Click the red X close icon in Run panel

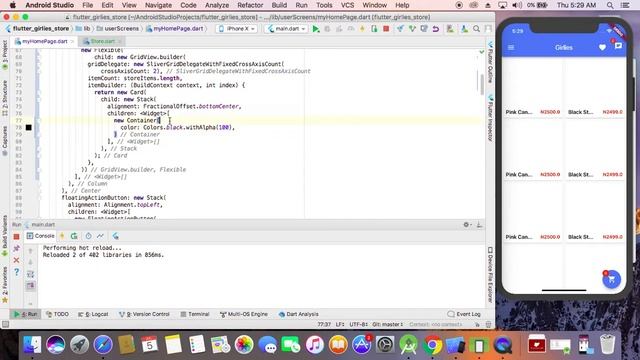click(x=16, y=260)
